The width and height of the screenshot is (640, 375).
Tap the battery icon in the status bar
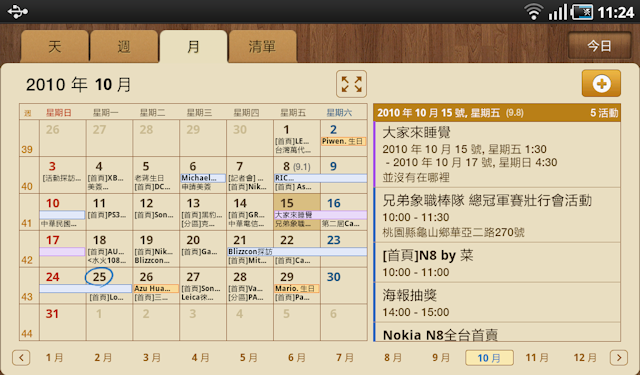tap(582, 12)
